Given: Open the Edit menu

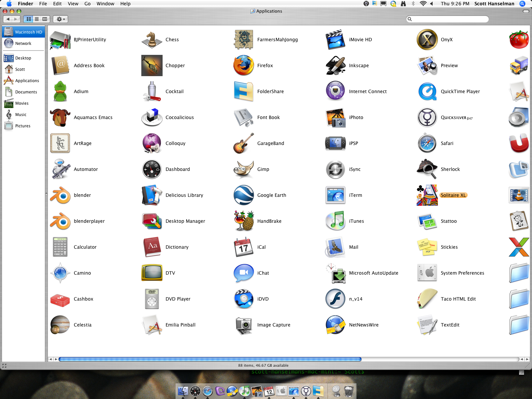Looking at the screenshot, I should [x=58, y=4].
